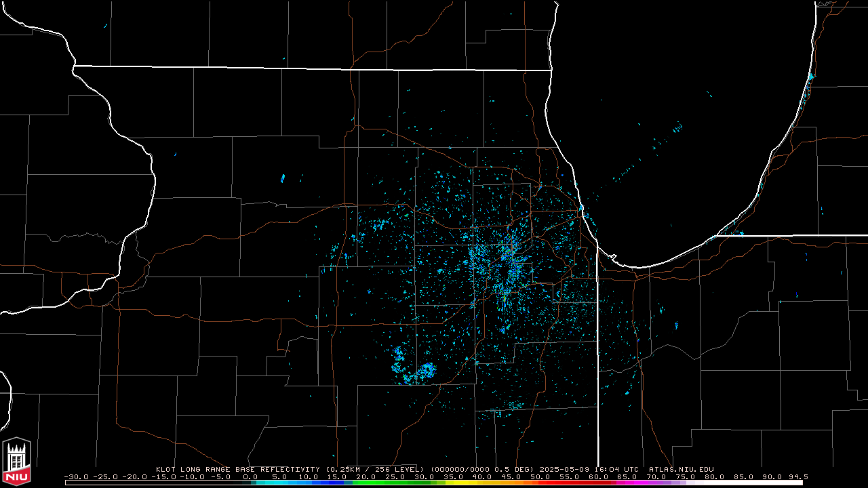Click the 20.0 scale label
This screenshot has height=488, width=868.
pyautogui.click(x=366, y=476)
